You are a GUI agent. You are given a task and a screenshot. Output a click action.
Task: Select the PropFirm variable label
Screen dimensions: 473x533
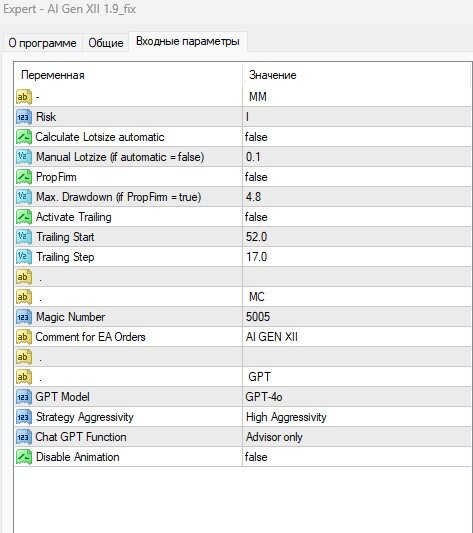tap(56, 177)
